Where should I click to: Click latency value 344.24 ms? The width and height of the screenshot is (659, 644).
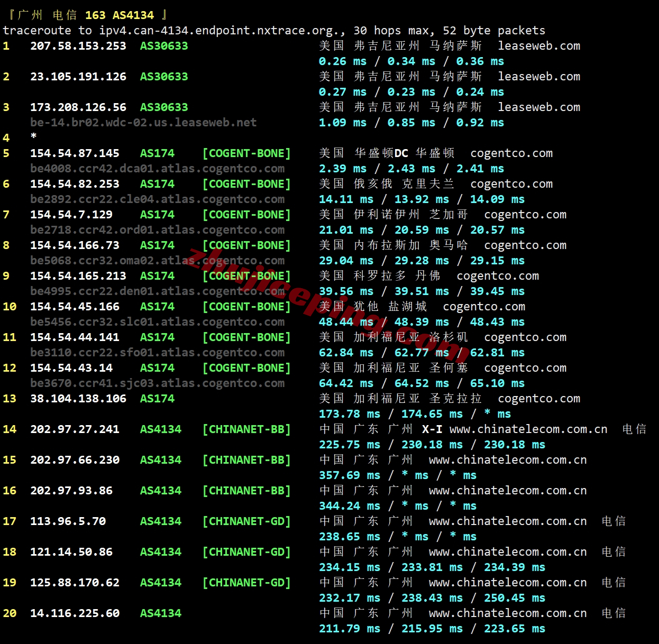coord(350,506)
